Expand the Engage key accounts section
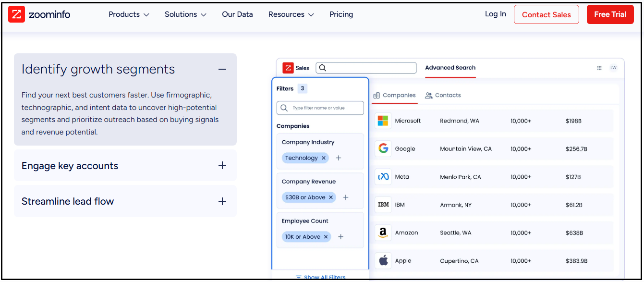This screenshot has width=644, height=282. click(222, 166)
